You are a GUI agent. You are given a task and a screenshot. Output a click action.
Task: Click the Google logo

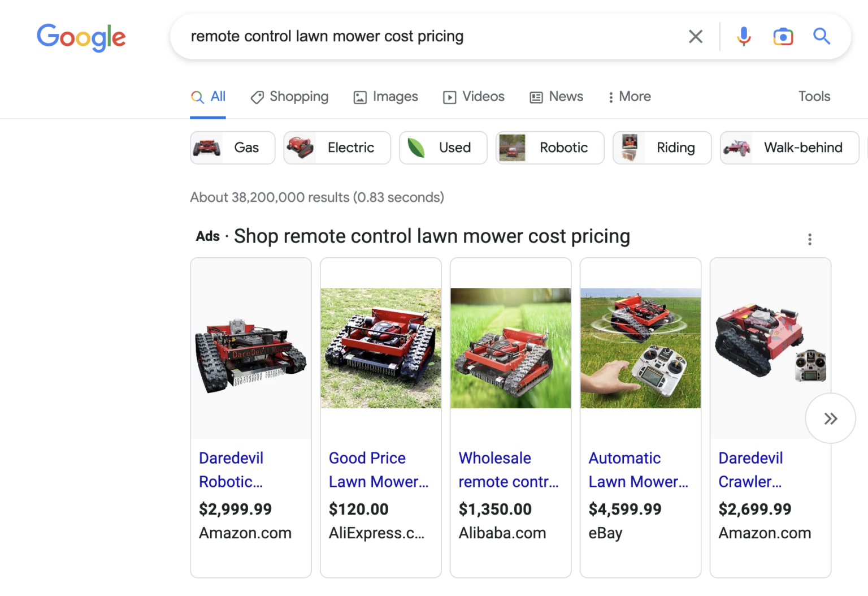pyautogui.click(x=81, y=37)
